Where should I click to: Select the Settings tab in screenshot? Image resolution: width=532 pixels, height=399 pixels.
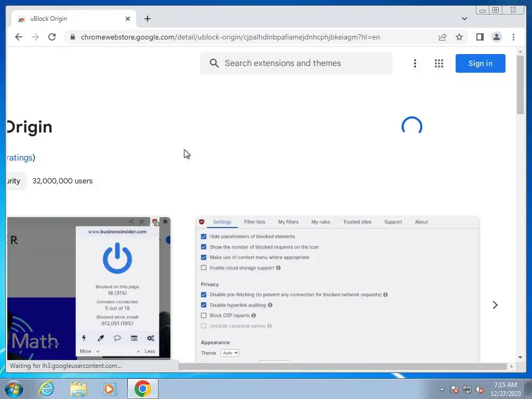222,222
